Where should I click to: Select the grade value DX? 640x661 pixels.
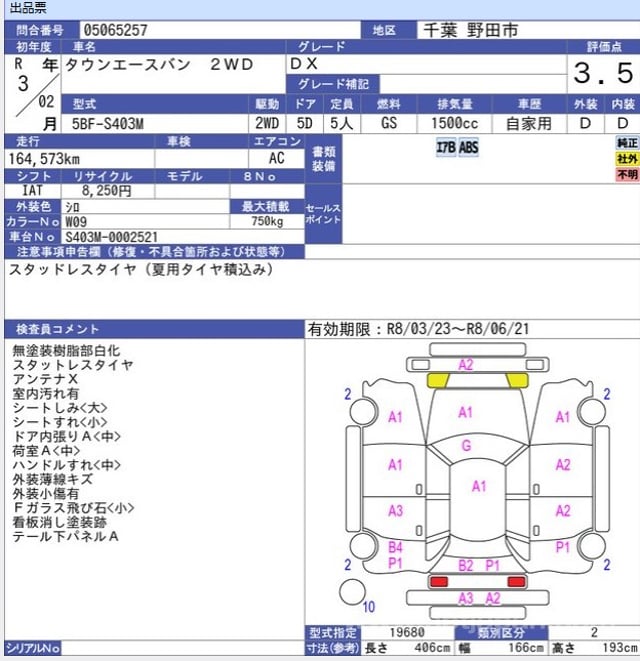[x=304, y=64]
